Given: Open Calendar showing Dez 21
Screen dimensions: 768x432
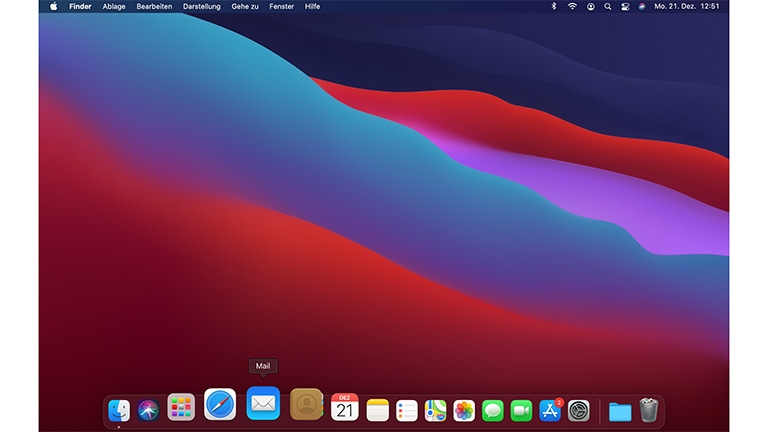Looking at the screenshot, I should [345, 407].
